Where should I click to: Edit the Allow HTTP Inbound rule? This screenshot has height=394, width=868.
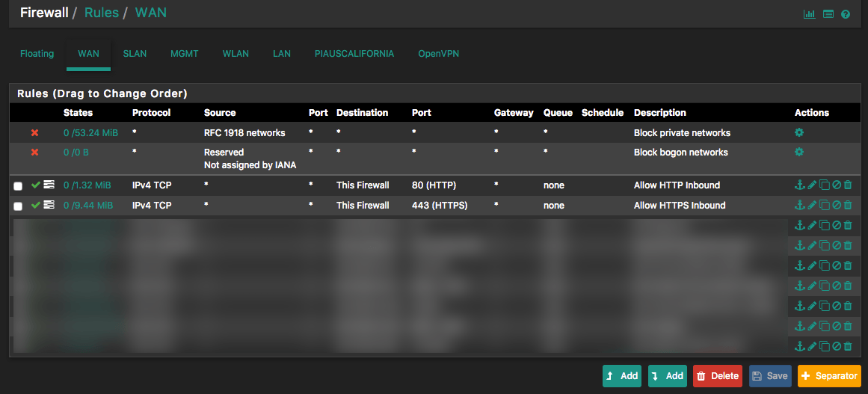[x=812, y=185]
